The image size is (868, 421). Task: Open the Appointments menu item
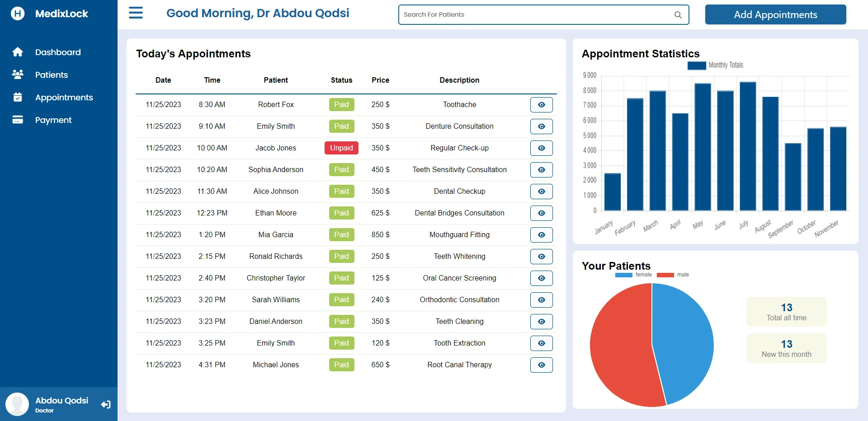tap(64, 98)
